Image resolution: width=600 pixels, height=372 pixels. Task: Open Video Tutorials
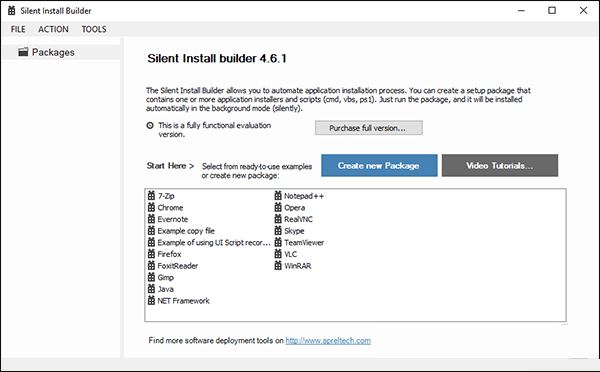500,165
